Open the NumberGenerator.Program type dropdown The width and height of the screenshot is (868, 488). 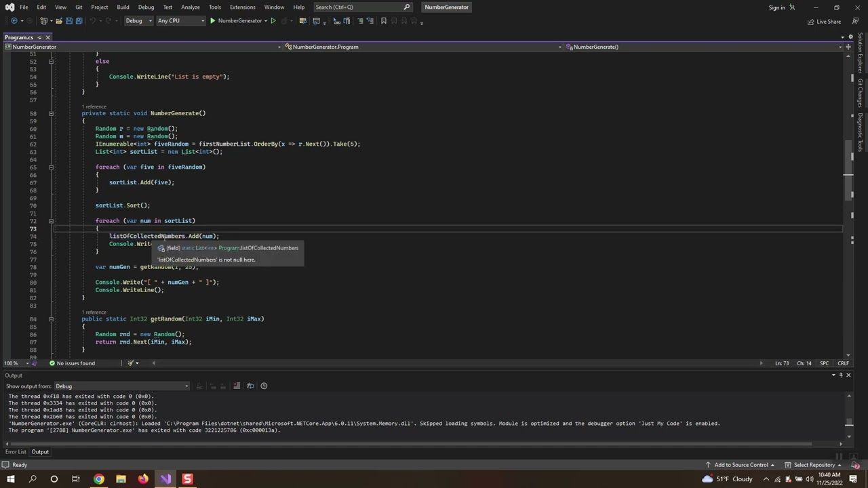point(422,47)
